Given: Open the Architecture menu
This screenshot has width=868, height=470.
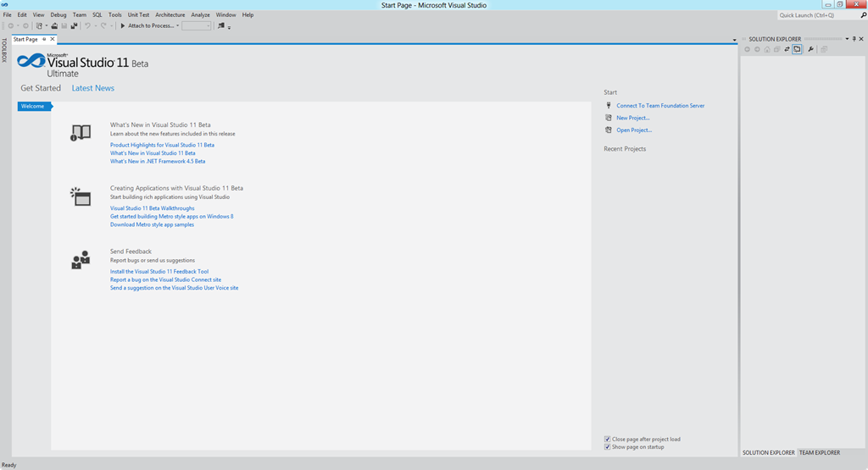Looking at the screenshot, I should [x=170, y=14].
